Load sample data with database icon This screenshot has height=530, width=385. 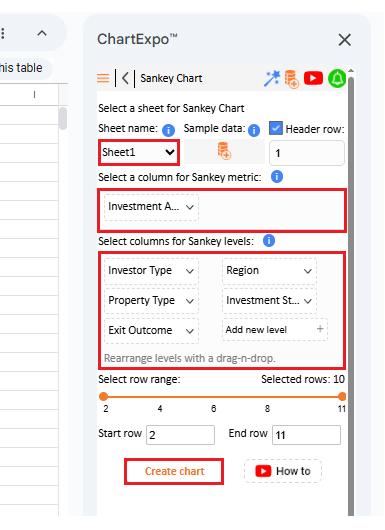pos(224,151)
